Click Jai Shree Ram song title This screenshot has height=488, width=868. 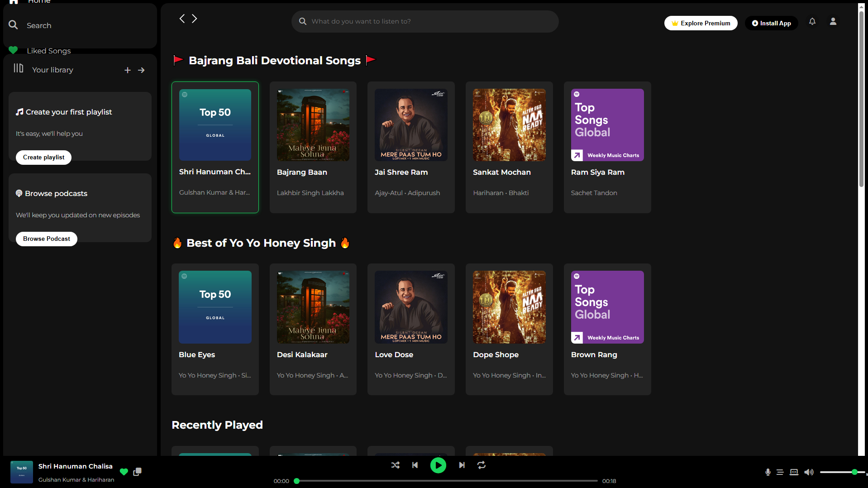tap(401, 172)
